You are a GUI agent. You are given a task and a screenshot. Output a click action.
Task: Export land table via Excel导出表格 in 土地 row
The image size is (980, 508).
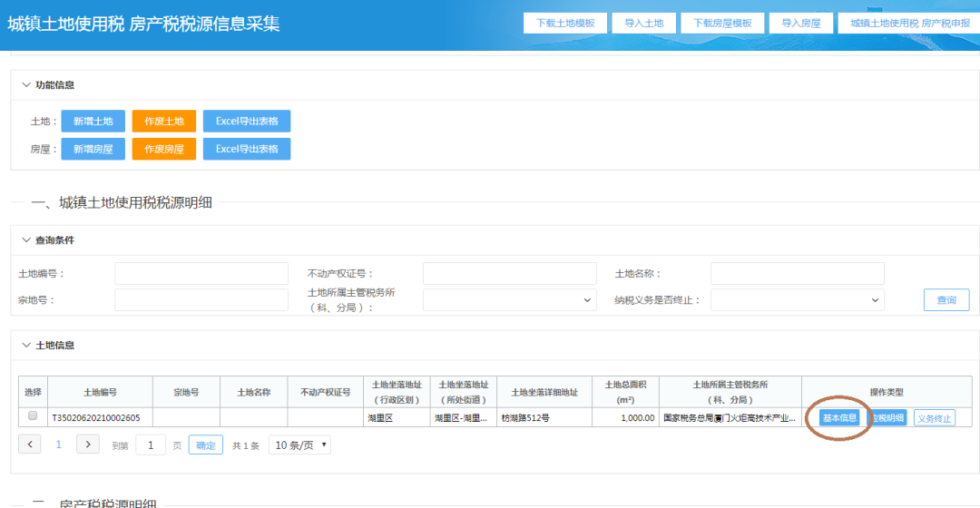coord(247,122)
